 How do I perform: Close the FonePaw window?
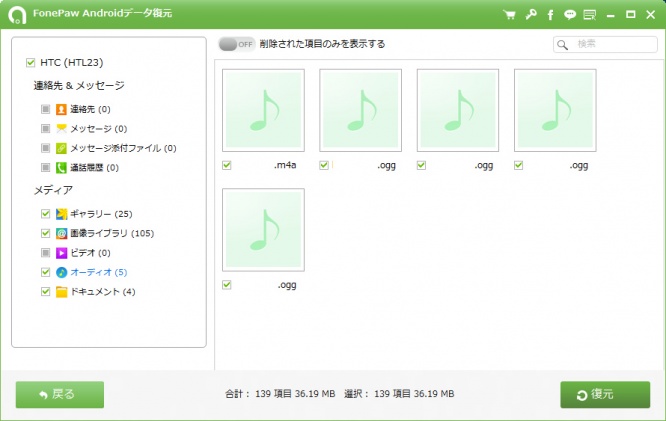(x=651, y=15)
